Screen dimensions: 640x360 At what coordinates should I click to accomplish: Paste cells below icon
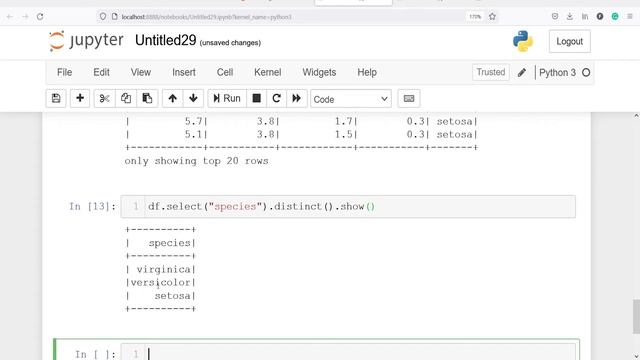[147, 98]
